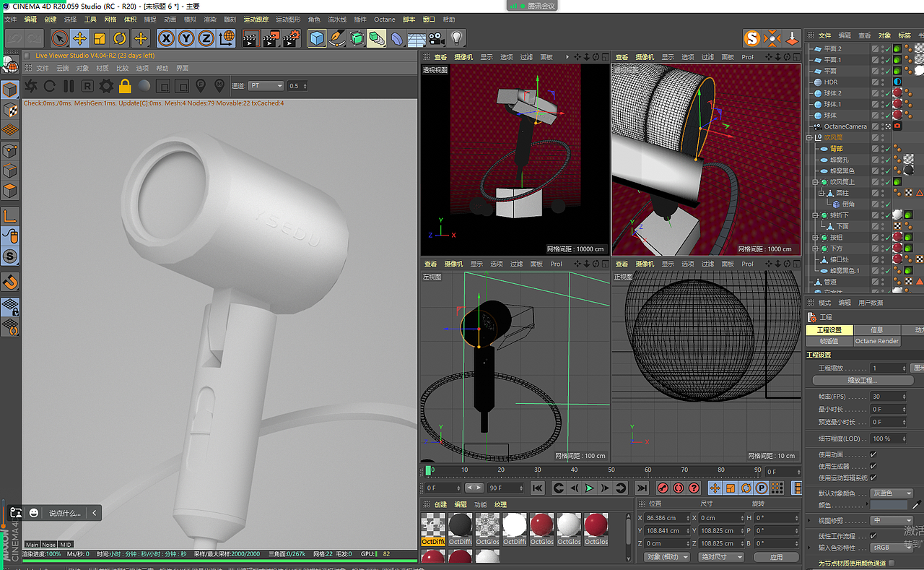Open the 材质 menu in Live Viewer
This screenshot has width=924, height=570.
click(103, 69)
